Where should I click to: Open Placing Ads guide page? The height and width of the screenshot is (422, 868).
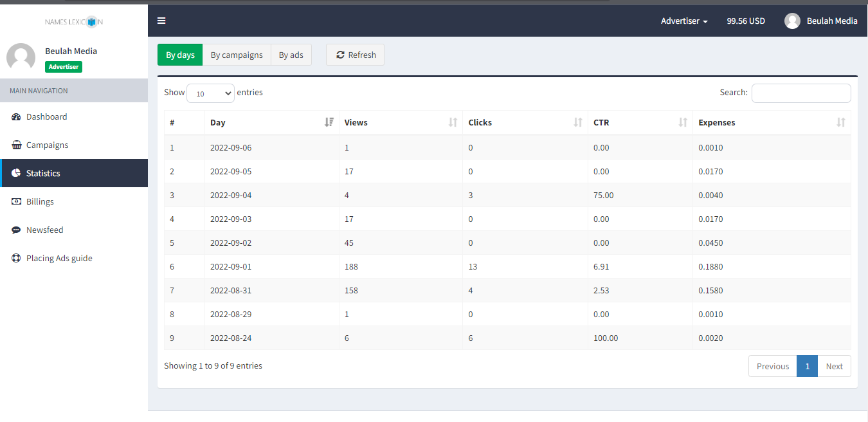74,258
